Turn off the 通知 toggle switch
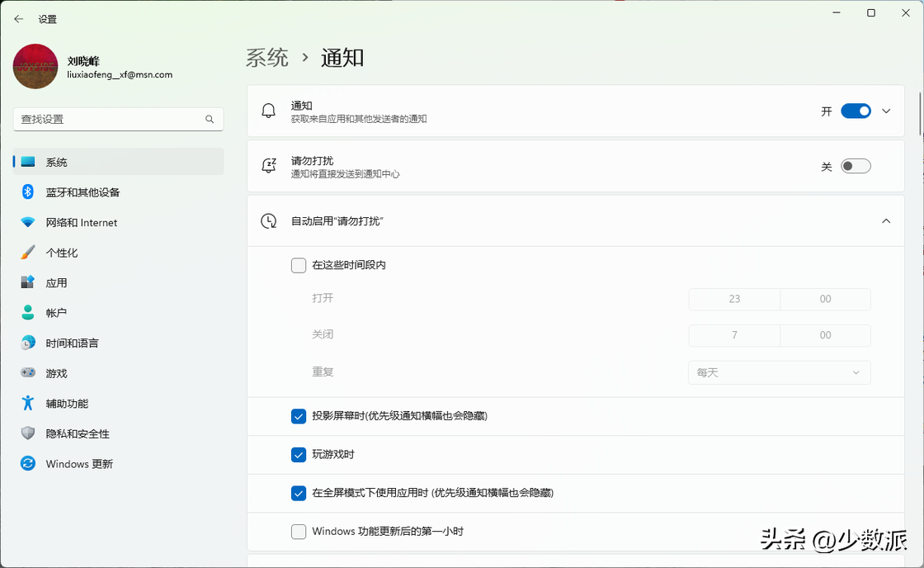The height and width of the screenshot is (568, 924). tap(856, 111)
